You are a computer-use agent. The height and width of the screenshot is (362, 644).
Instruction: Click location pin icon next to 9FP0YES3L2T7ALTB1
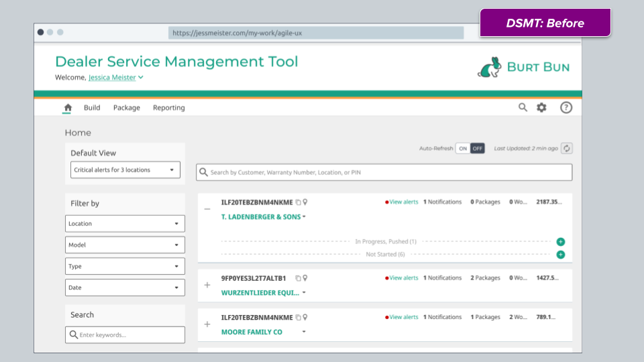tap(305, 278)
